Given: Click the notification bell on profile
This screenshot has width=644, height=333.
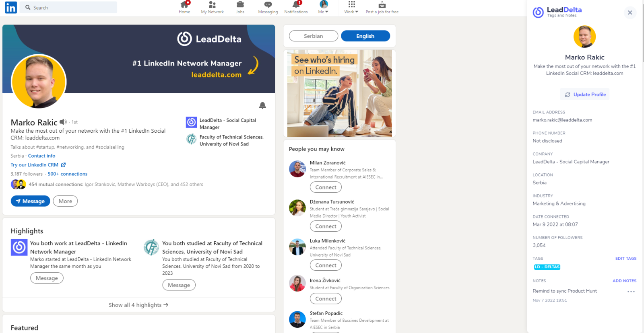Looking at the screenshot, I should pyautogui.click(x=262, y=105).
